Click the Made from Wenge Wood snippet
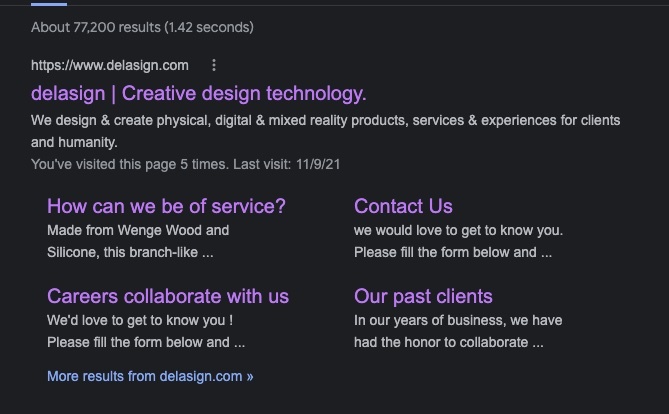This screenshot has width=669, height=414. tap(138, 230)
